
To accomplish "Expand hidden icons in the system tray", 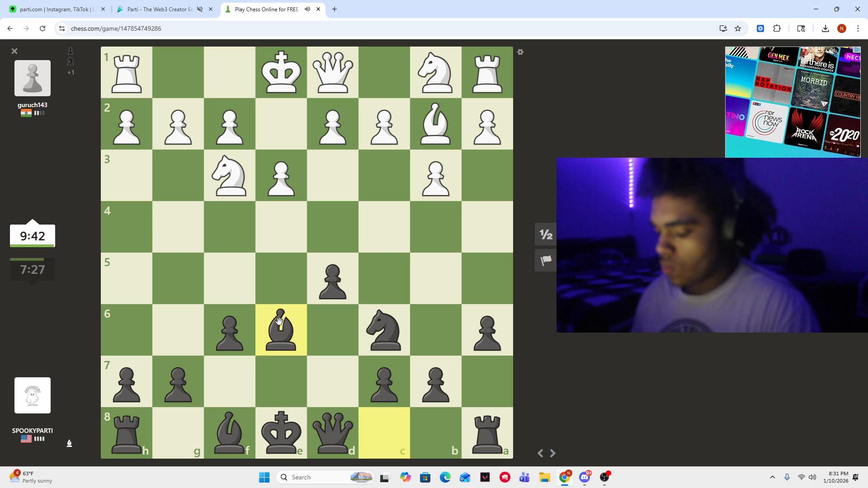I will pos(773,477).
